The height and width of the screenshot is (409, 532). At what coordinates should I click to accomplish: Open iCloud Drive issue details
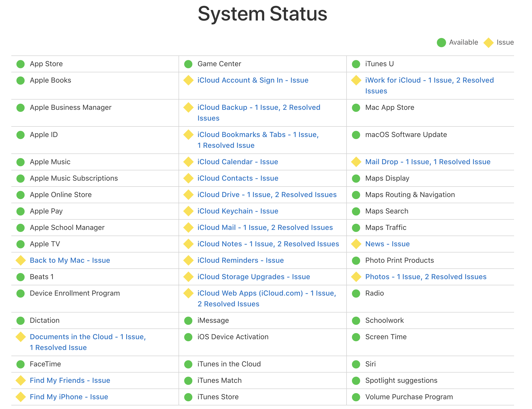click(x=267, y=195)
